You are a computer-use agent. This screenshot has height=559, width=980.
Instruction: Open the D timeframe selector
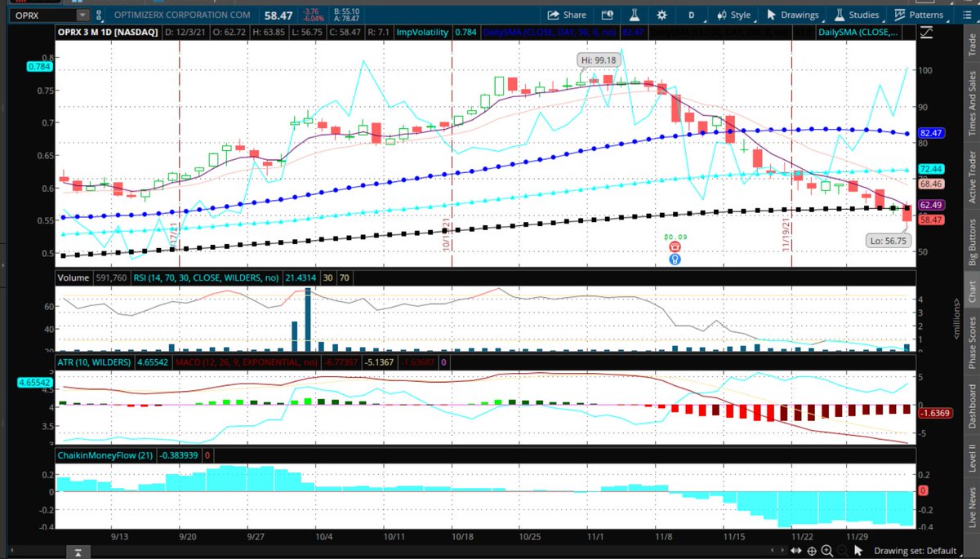point(691,15)
